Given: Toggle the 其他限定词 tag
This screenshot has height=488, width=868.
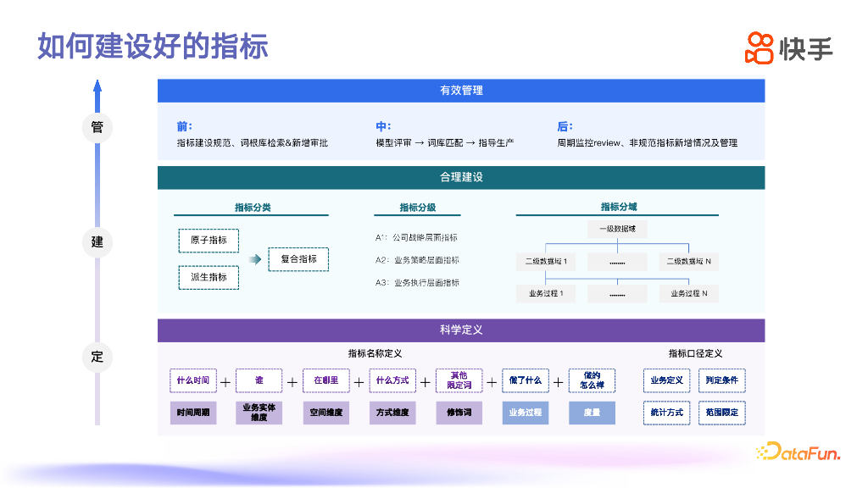Looking at the screenshot, I should (x=459, y=380).
